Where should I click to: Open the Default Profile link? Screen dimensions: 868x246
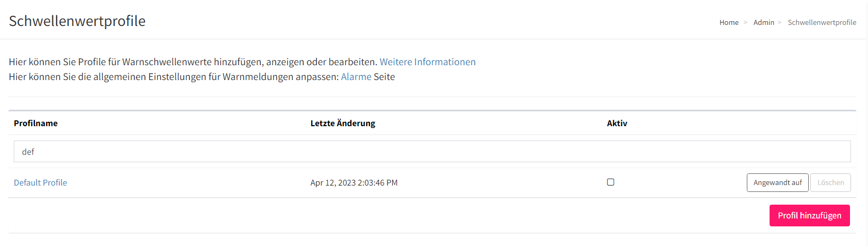click(40, 182)
